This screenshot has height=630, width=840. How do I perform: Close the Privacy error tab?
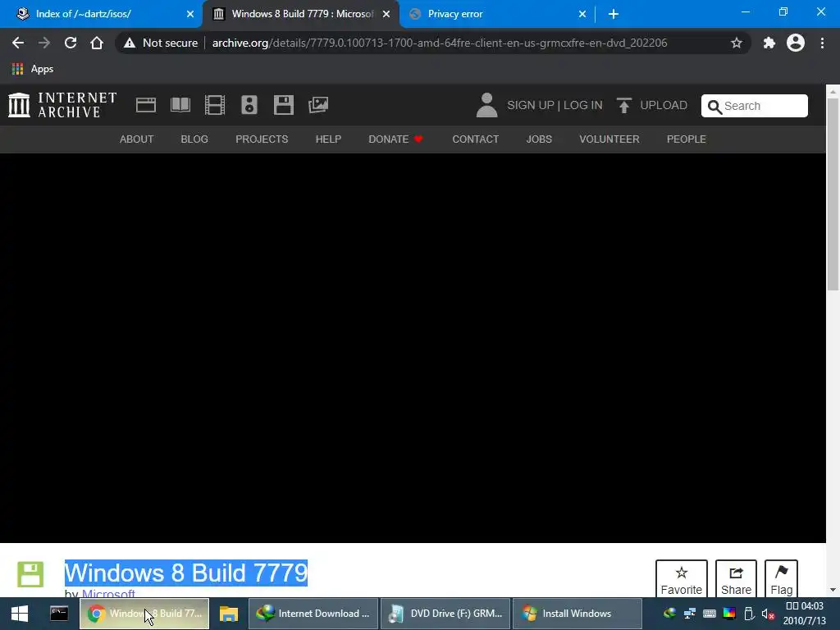click(582, 14)
